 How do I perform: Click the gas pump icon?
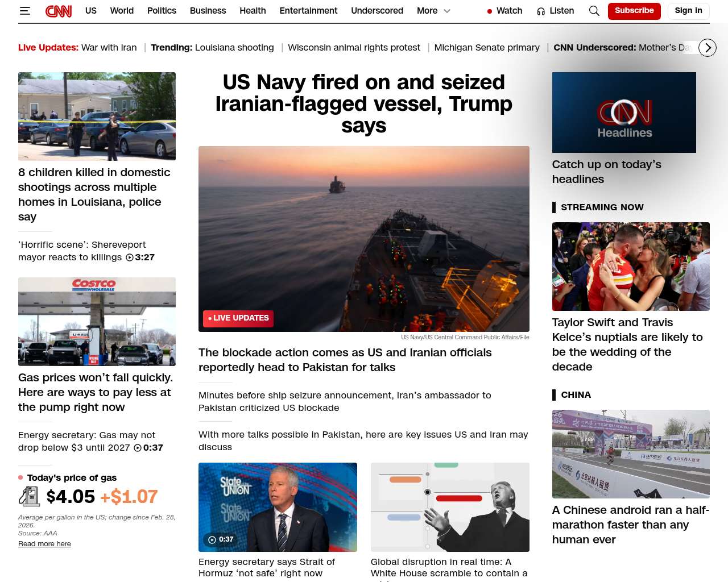point(29,496)
